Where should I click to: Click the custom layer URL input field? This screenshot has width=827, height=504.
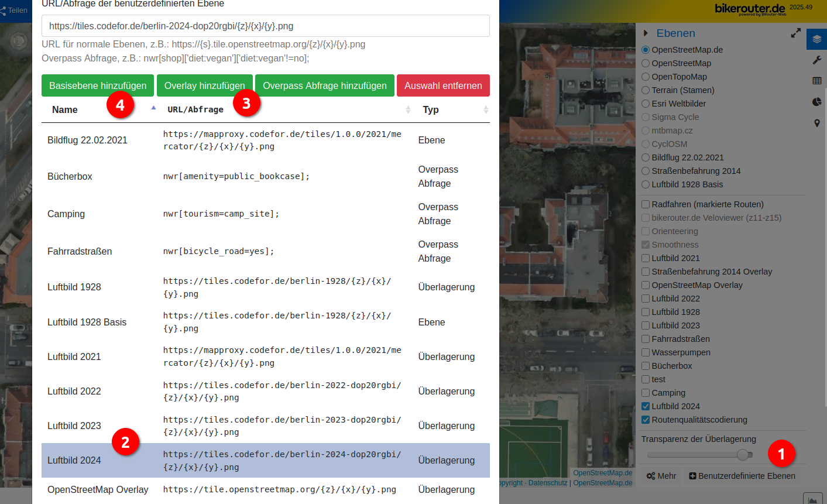pyautogui.click(x=265, y=26)
